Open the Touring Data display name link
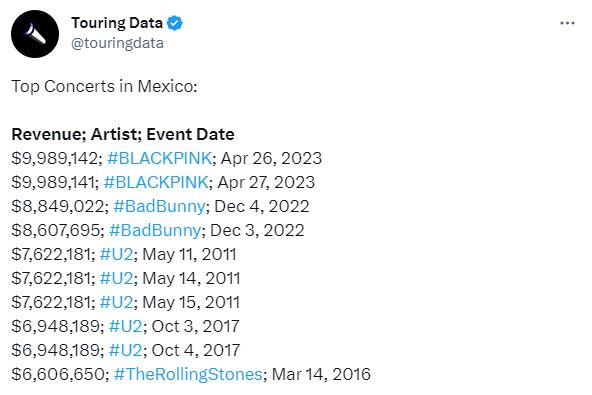This screenshot has height=395, width=592. [x=117, y=23]
